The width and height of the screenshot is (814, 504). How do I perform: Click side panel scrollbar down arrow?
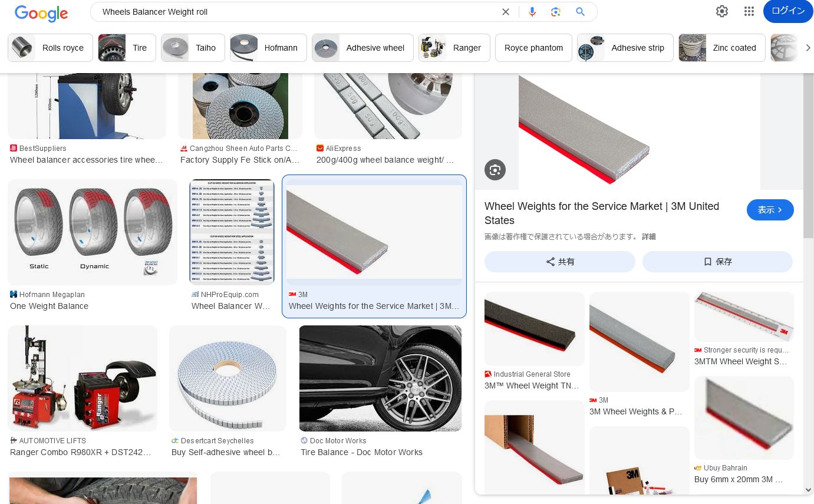coord(808,490)
